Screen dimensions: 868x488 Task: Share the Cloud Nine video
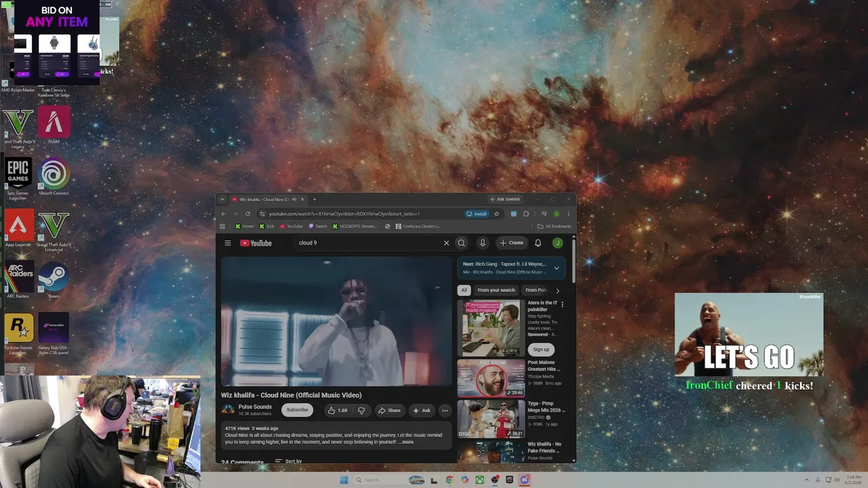389,410
